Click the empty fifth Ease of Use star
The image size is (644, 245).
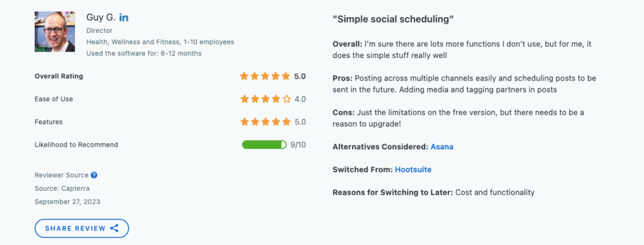tap(287, 99)
